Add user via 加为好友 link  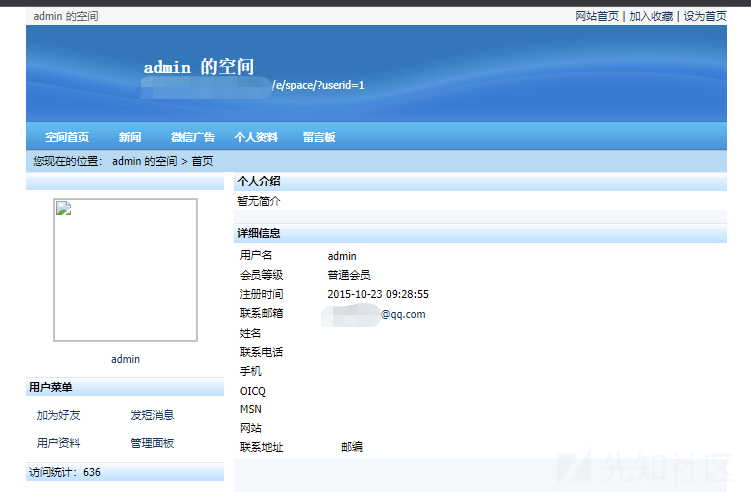click(58, 415)
